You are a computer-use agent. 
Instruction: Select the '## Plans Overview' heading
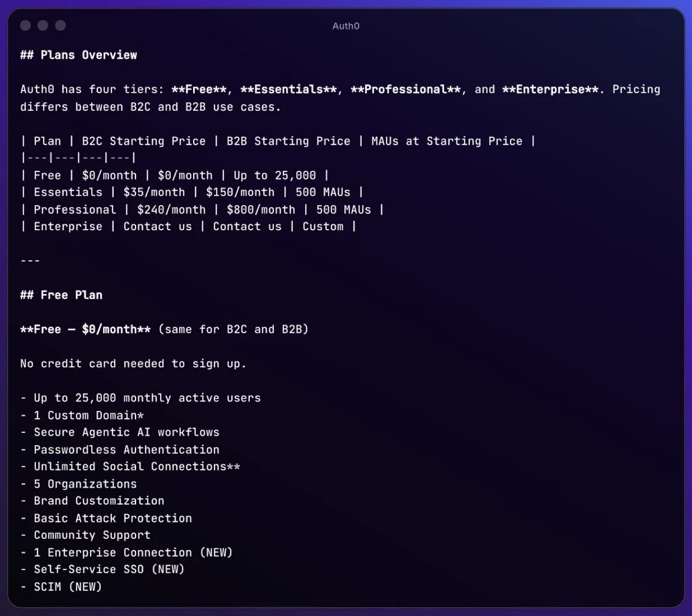78,55
